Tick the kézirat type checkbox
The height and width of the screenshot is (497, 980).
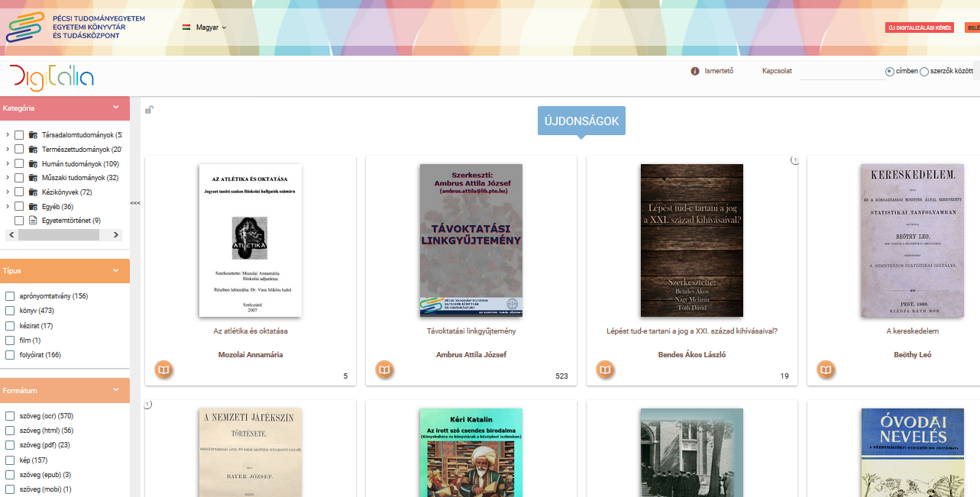10,326
